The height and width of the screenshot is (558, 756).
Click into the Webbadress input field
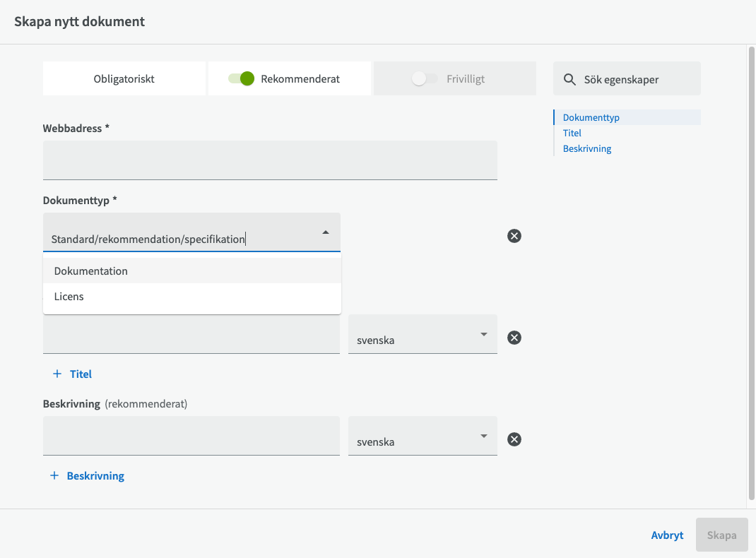[x=270, y=160]
